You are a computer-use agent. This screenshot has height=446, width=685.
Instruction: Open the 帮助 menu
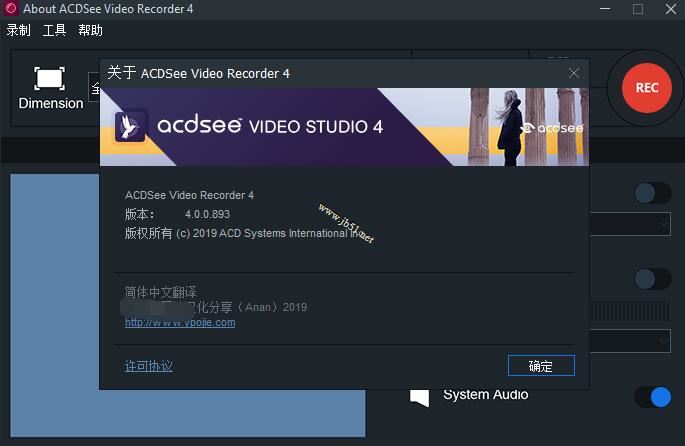pos(90,30)
